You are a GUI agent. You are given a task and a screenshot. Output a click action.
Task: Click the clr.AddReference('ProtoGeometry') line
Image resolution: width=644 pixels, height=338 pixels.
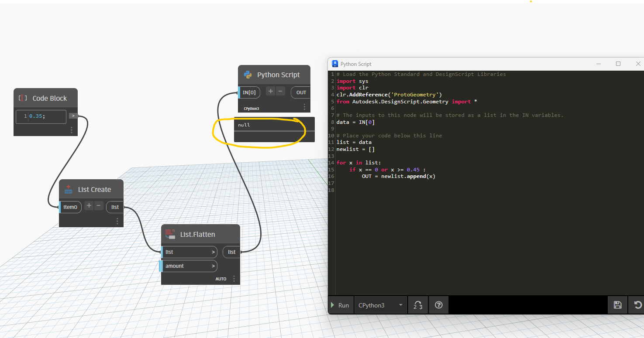coord(389,95)
